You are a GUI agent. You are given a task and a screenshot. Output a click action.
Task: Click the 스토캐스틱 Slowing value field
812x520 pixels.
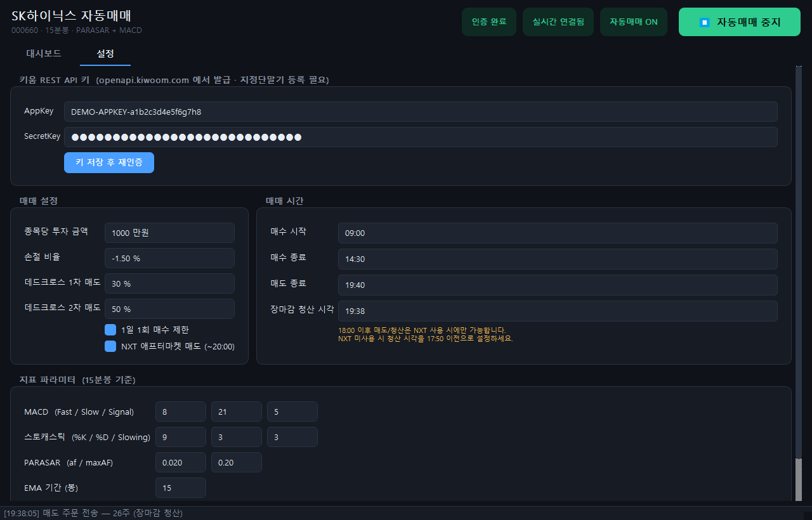pos(292,437)
